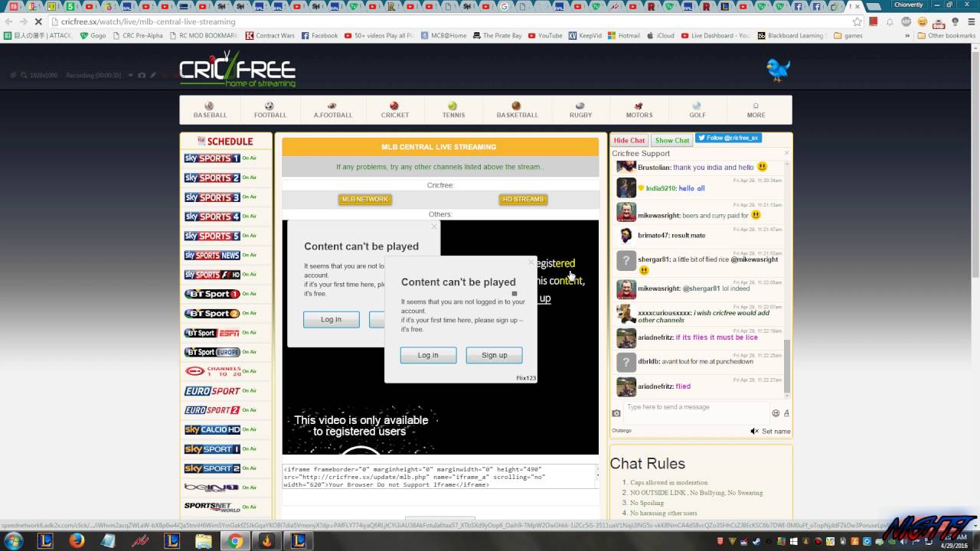This screenshot has height=551, width=980.
Task: Toggle the chat sound mute icon
Action: [x=754, y=432]
